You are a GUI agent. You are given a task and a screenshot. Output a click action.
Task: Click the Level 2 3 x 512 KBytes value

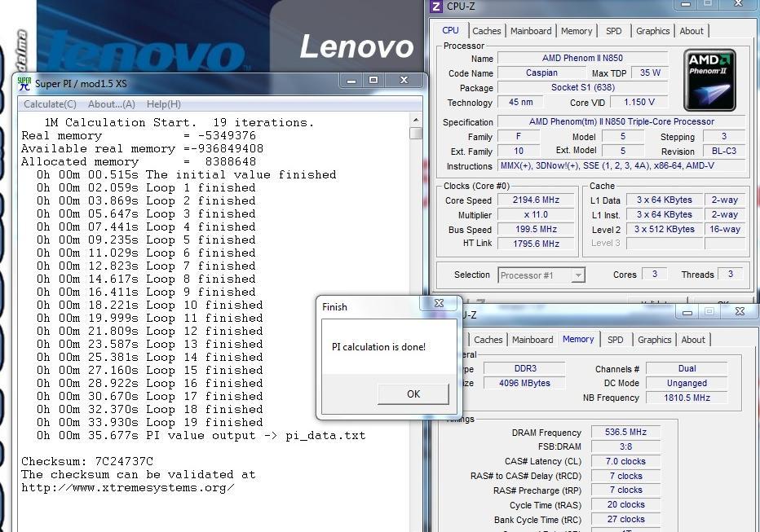[x=664, y=230]
